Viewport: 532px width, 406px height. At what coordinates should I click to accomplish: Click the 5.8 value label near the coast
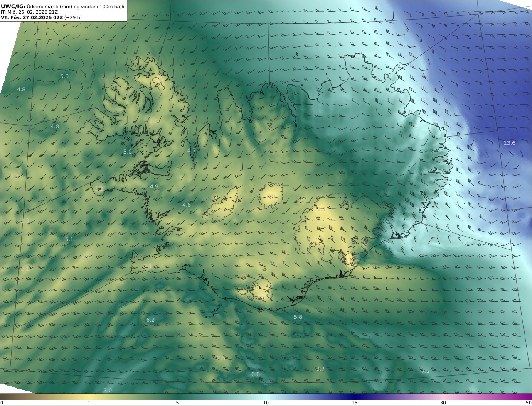tap(298, 317)
